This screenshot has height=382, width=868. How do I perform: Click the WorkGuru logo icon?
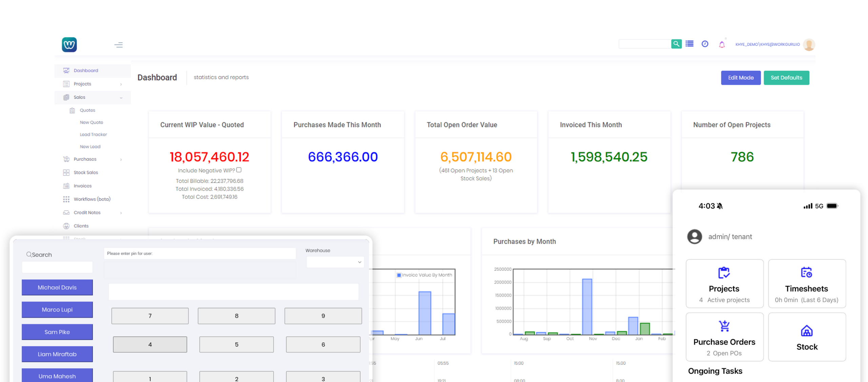click(x=70, y=45)
